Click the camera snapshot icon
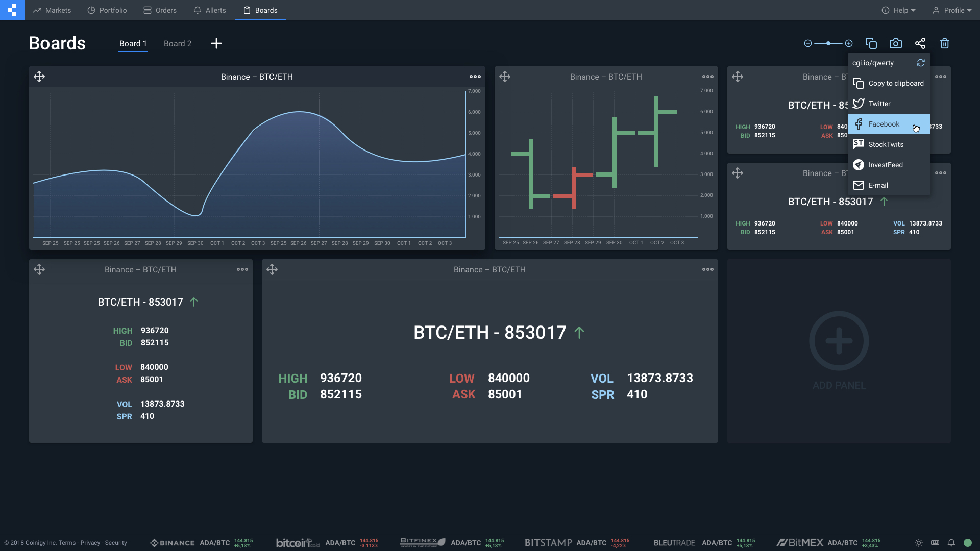 tap(895, 43)
